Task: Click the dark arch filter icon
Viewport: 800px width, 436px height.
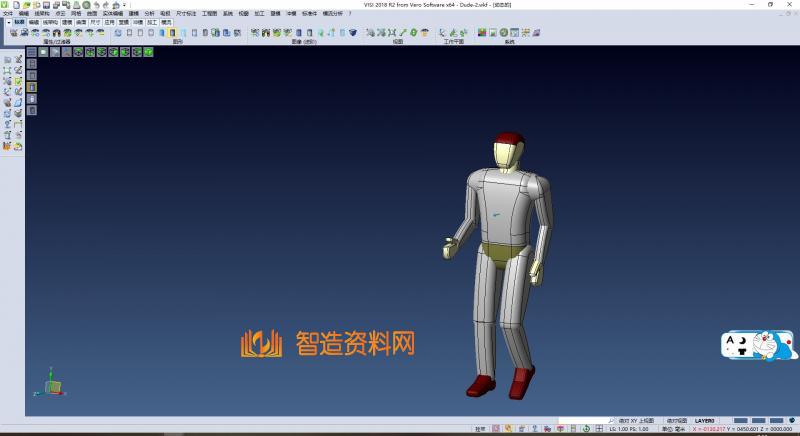Action: click(57, 33)
